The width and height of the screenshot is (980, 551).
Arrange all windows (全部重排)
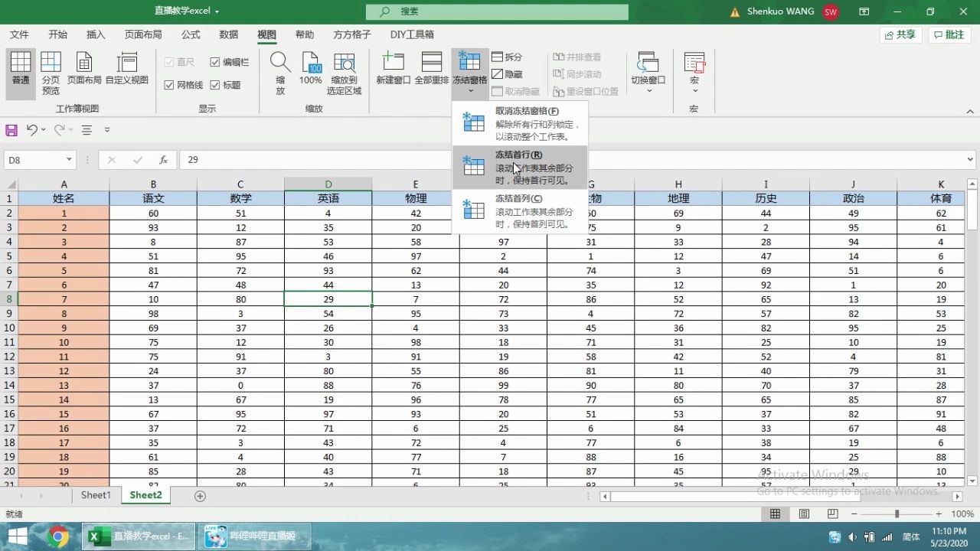[432, 70]
